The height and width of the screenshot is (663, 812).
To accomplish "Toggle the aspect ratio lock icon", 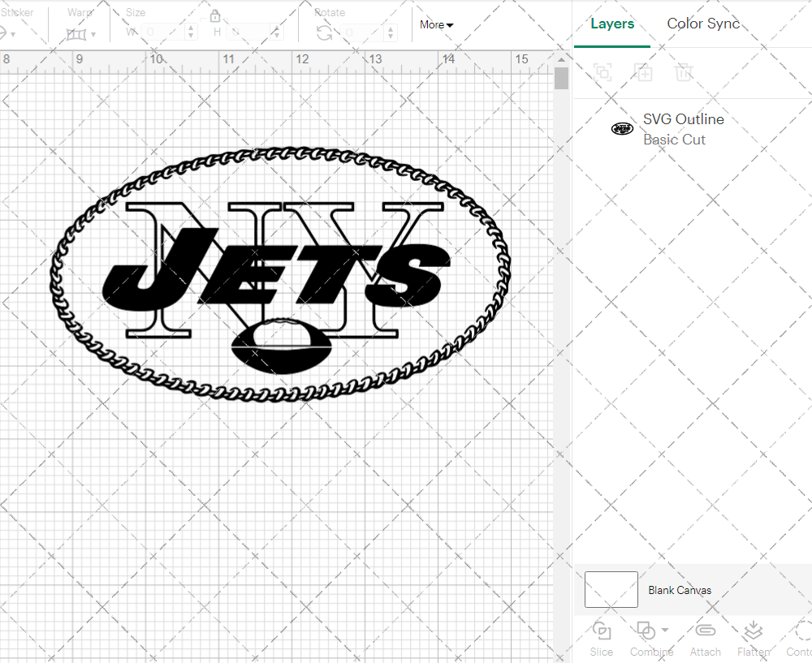I will tap(215, 15).
